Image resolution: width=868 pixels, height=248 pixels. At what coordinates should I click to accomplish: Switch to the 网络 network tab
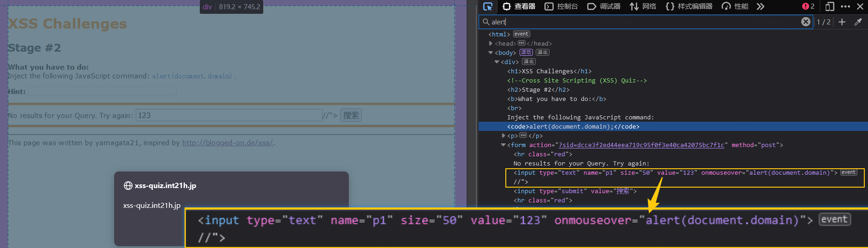click(x=643, y=6)
